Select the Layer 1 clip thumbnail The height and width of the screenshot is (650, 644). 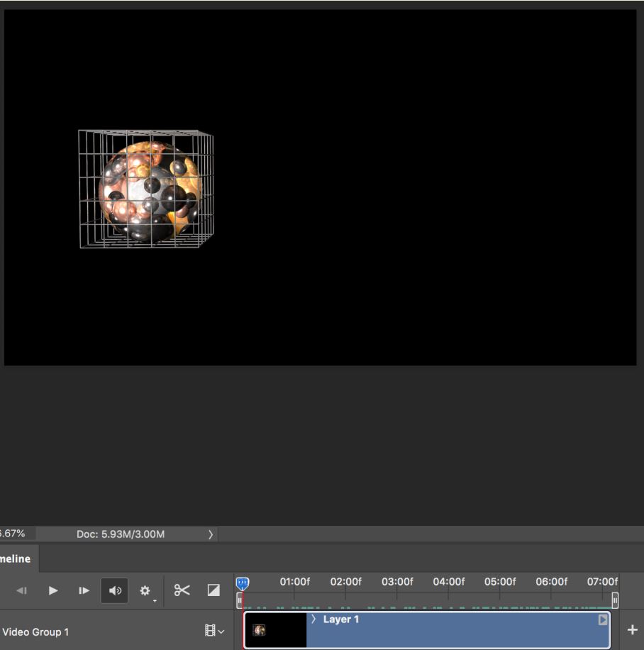coord(276,630)
